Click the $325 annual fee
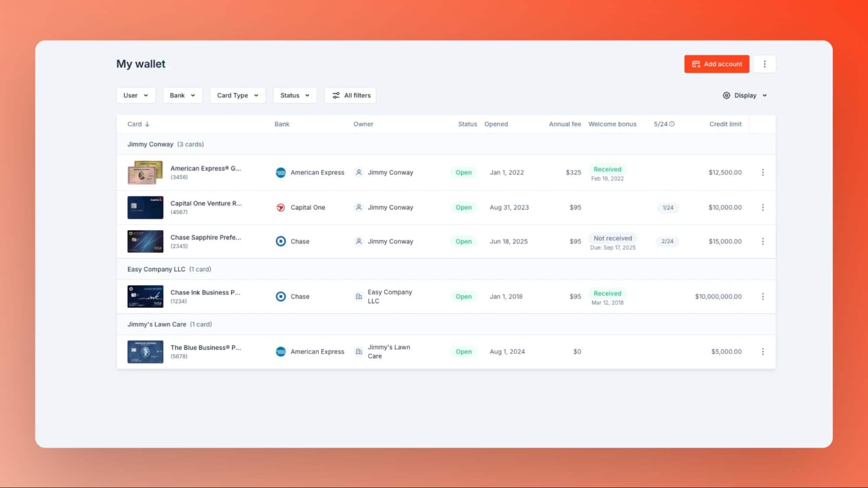The width and height of the screenshot is (868, 488). coord(573,172)
